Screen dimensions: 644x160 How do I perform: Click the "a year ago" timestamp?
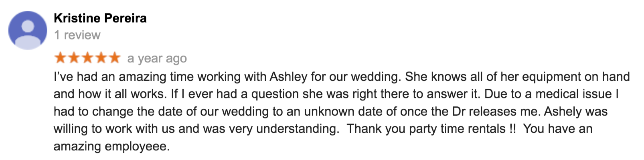point(157,58)
